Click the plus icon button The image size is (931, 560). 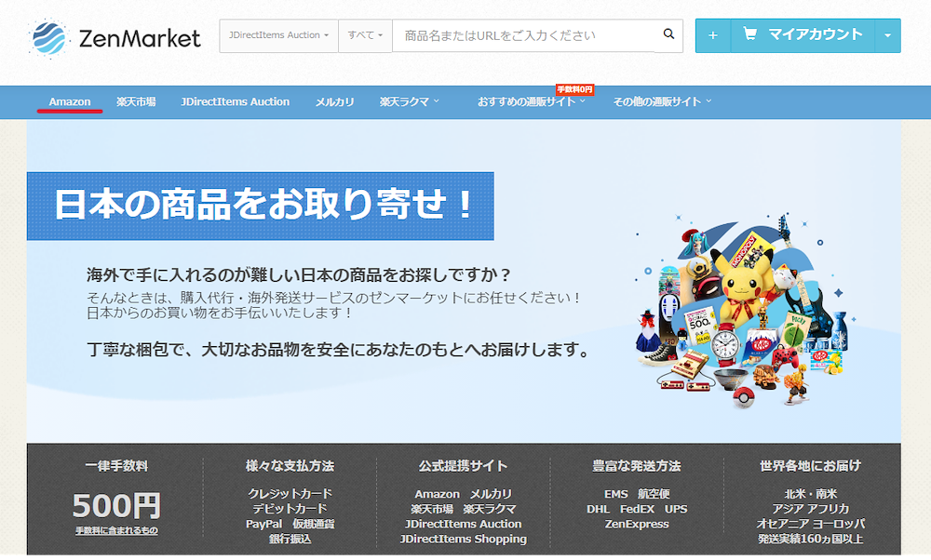click(x=712, y=35)
